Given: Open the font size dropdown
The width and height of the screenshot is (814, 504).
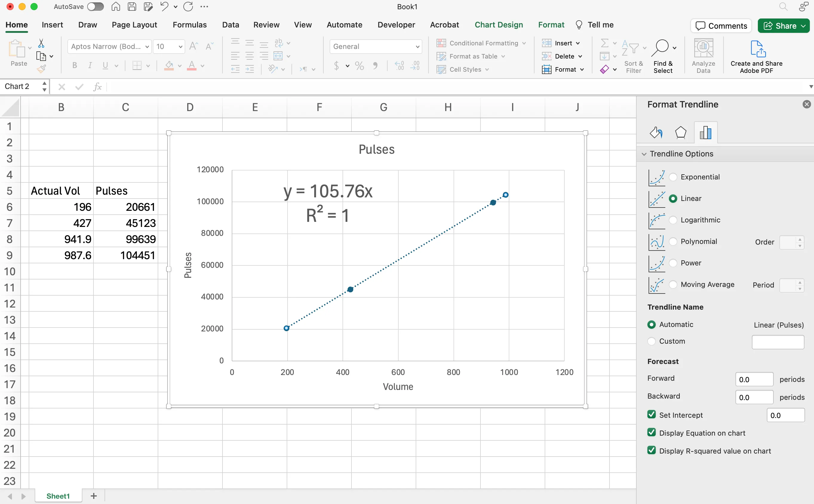Looking at the screenshot, I should (180, 47).
